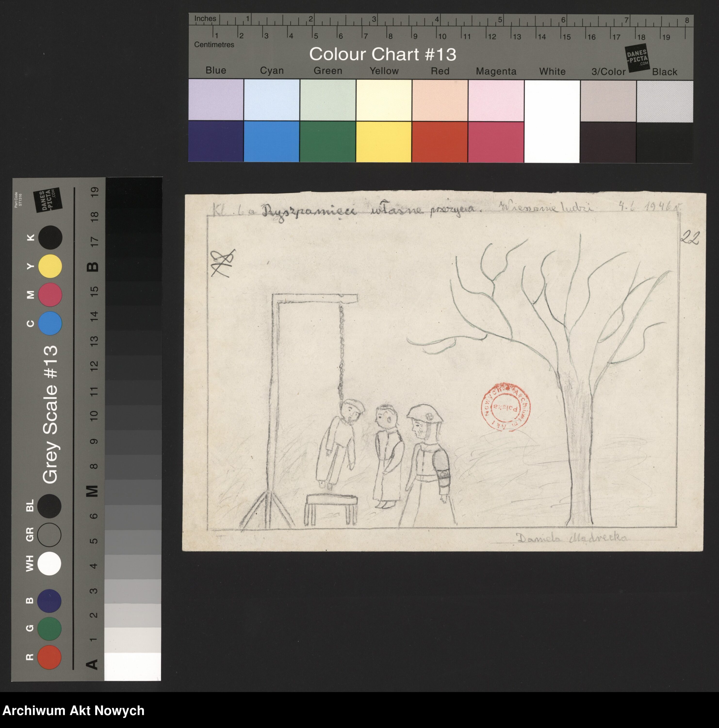Click the green G circle on grey scale
The image size is (719, 728).
49,629
